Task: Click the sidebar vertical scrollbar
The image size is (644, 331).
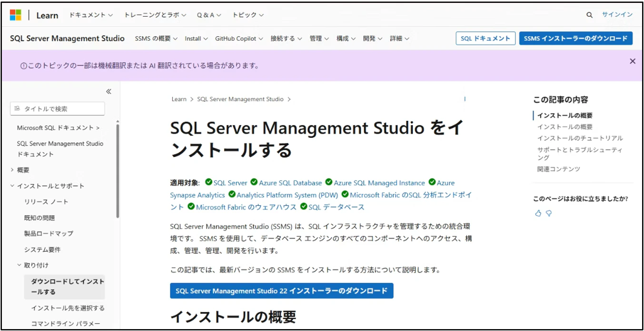Action: 118,171
